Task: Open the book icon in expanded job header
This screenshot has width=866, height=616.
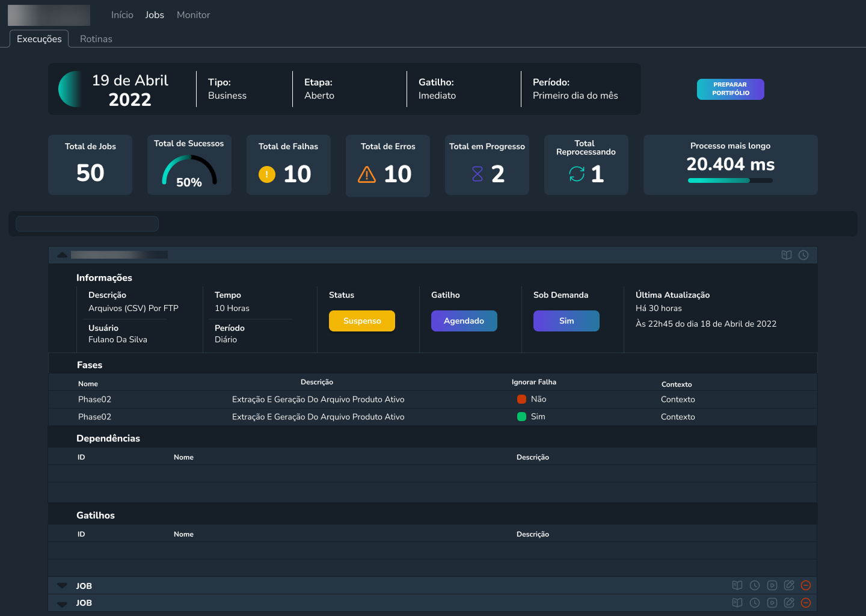Action: 786,255
